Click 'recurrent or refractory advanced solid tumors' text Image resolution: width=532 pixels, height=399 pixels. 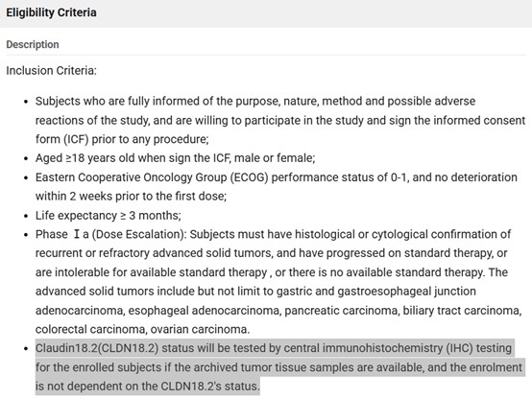(x=154, y=253)
